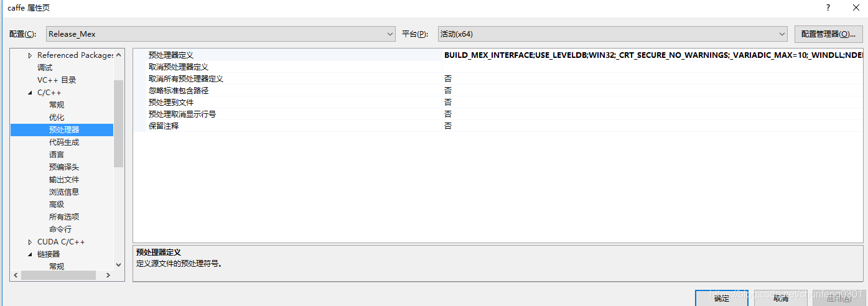Viewport: 868px width, 306px height.
Task: Close the caffe 属性页 dialog
Action: (855, 7)
